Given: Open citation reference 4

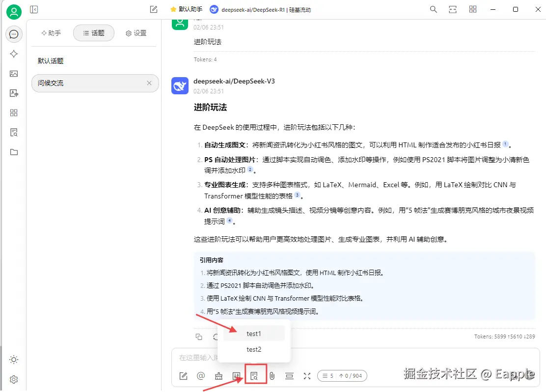Looking at the screenshot, I should pyautogui.click(x=229, y=220).
